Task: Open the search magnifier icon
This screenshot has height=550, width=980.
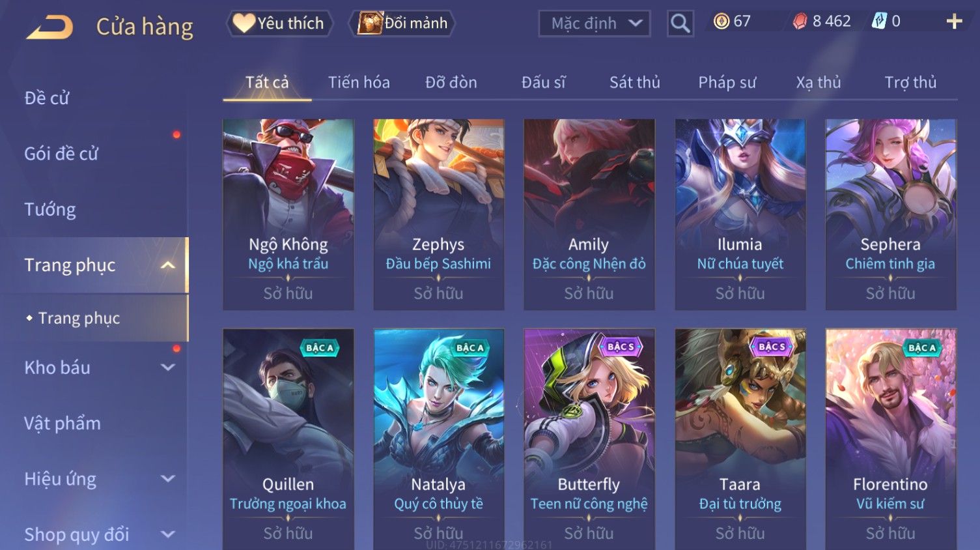Action: pos(680,23)
